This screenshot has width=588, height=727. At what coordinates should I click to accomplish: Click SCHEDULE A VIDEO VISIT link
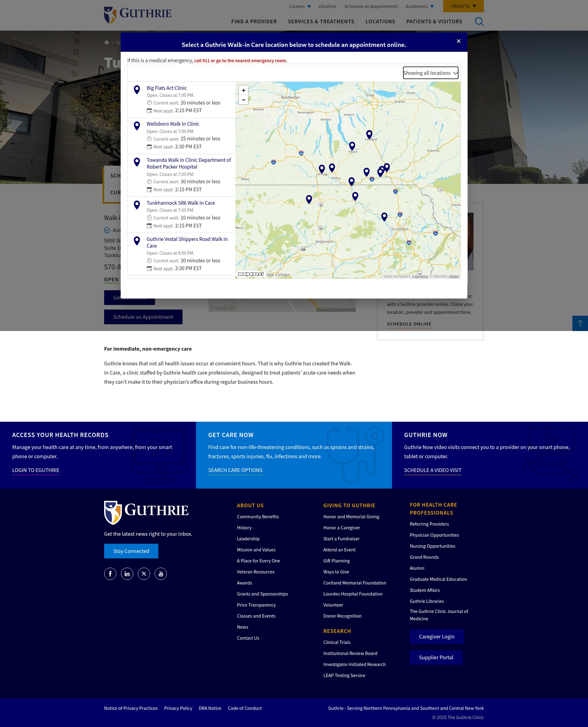[432, 470]
